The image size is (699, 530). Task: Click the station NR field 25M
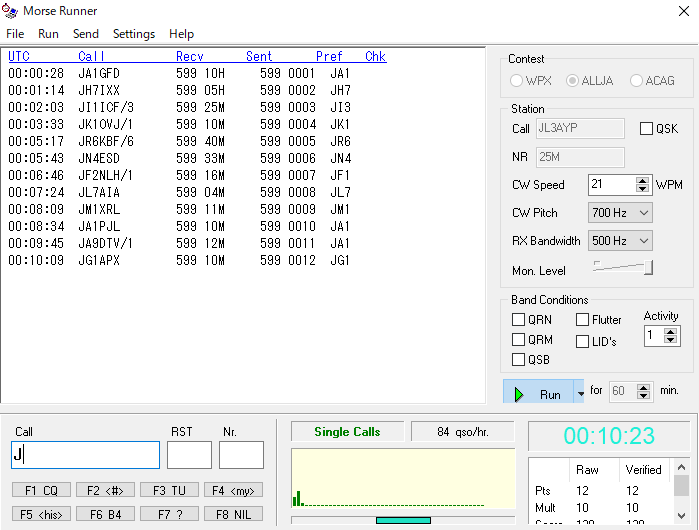[580, 157]
